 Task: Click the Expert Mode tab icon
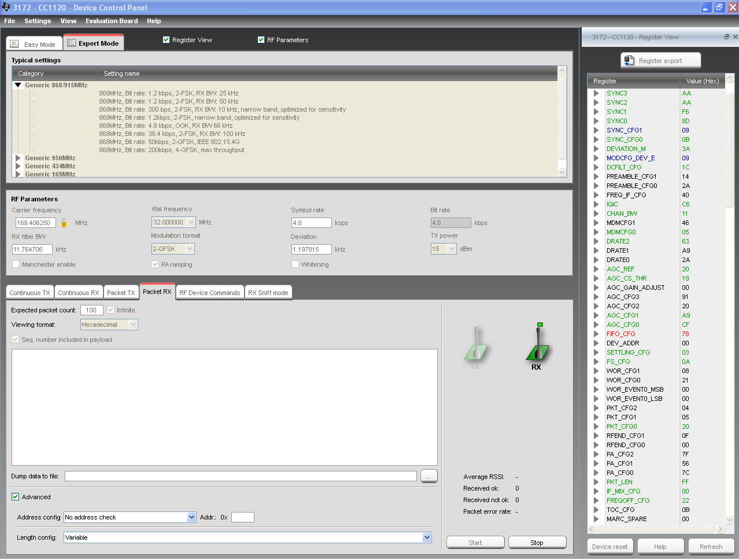(x=71, y=43)
